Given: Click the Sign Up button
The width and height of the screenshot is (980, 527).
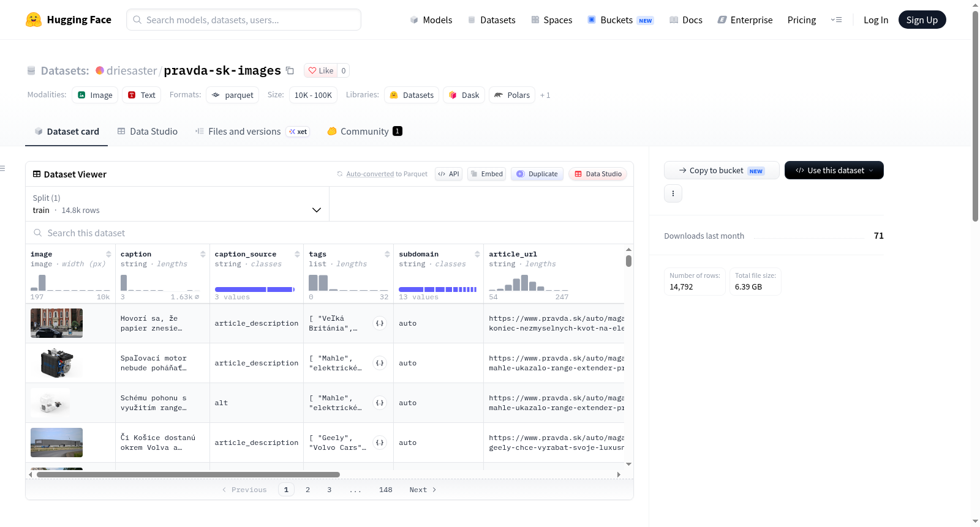Looking at the screenshot, I should 922,20.
